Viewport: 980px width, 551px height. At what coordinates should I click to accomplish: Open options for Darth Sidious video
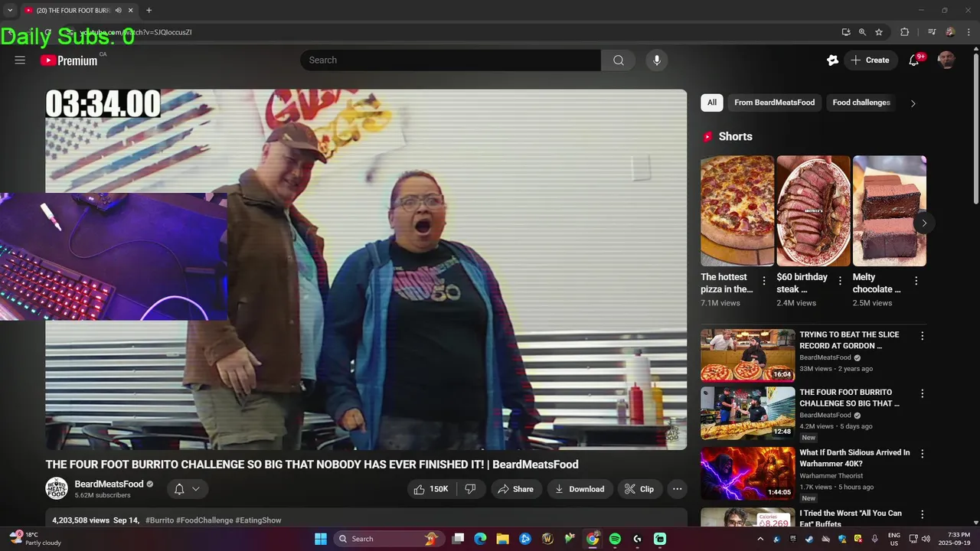tap(922, 454)
